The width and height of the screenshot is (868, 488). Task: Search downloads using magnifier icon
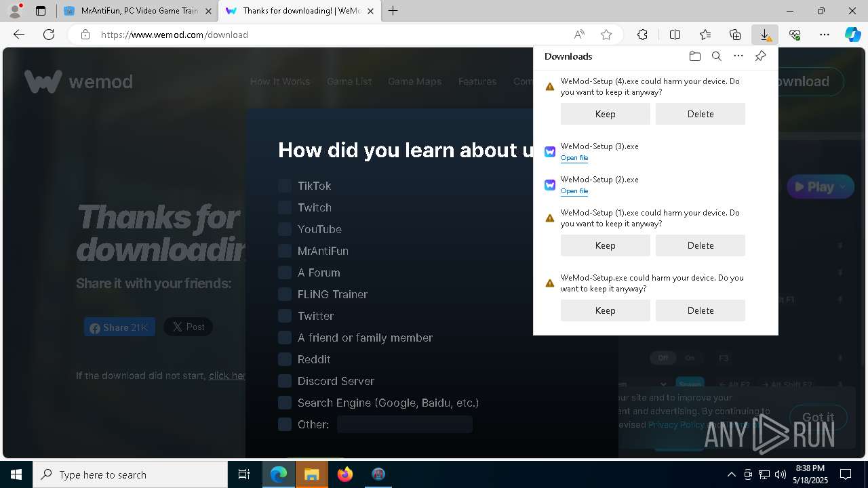coord(716,56)
